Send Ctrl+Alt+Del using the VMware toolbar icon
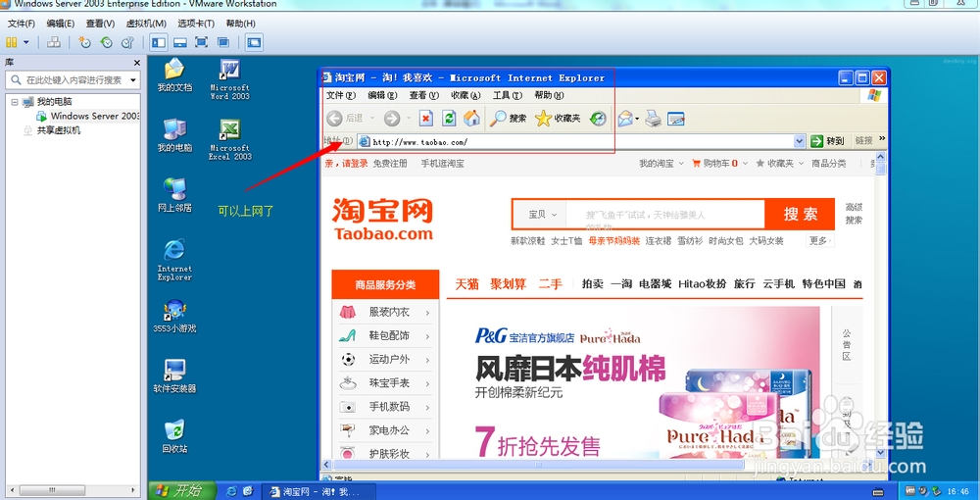Image resolution: width=980 pixels, height=500 pixels. tap(54, 42)
